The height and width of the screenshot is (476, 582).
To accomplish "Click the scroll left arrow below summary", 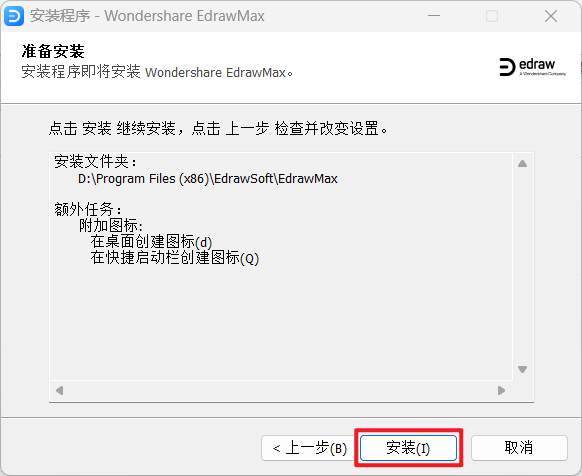I will pyautogui.click(x=59, y=390).
